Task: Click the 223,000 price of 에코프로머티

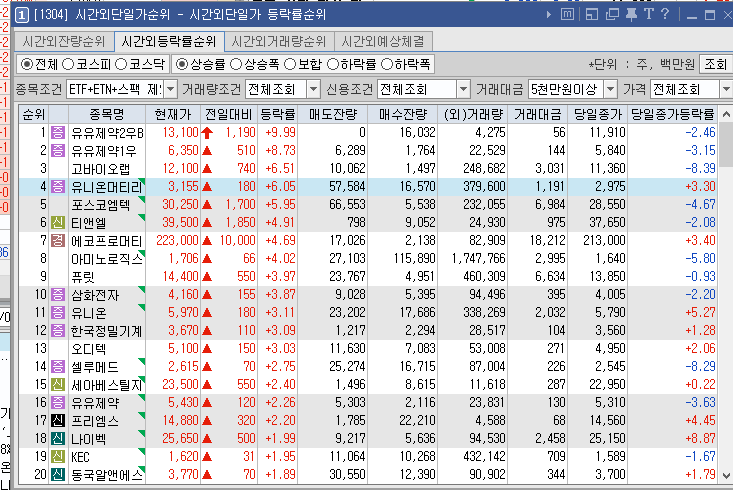Action: click(177, 240)
